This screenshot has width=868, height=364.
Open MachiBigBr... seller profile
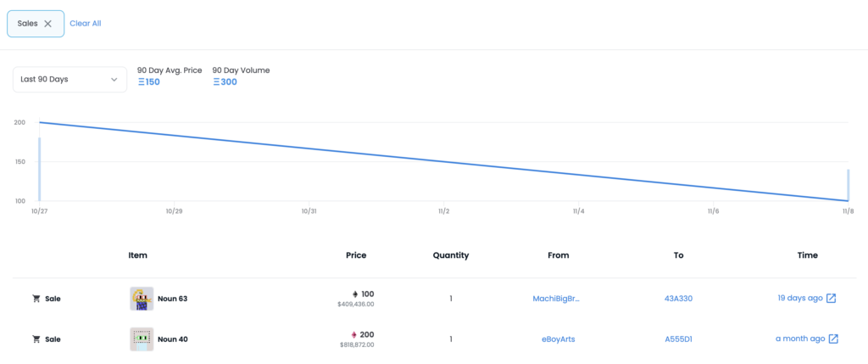558,299
